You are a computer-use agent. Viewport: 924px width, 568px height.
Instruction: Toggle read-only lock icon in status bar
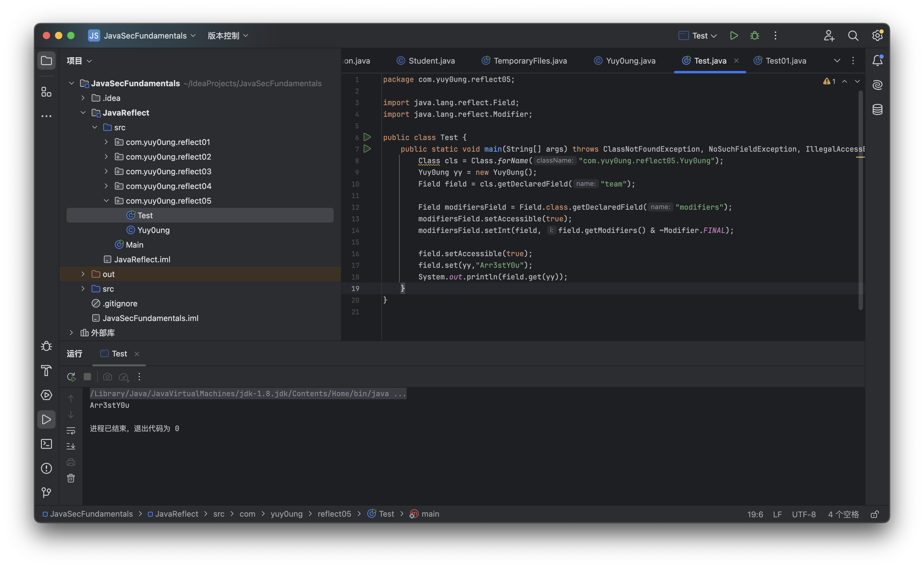pos(875,514)
